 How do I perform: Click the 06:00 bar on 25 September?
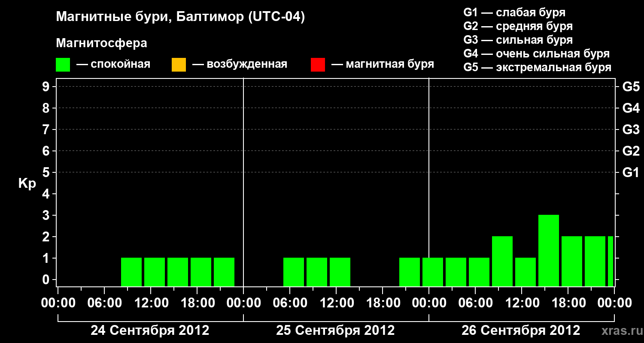pyautogui.click(x=294, y=272)
